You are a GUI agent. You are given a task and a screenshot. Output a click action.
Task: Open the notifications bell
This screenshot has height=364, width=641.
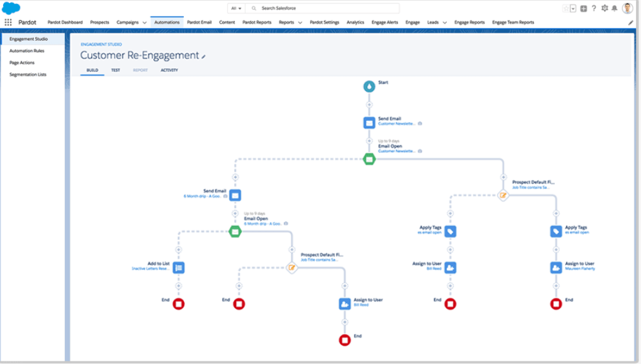pos(614,8)
